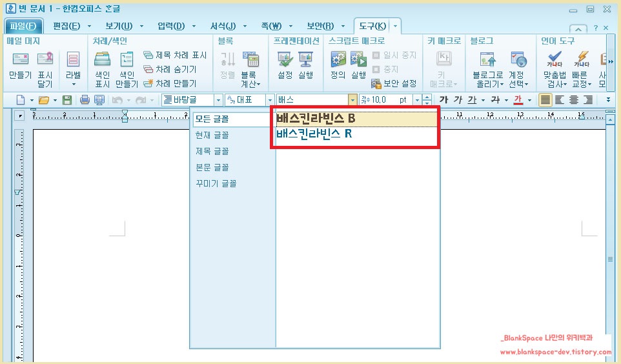The image size is (621, 364).
Task: Click the font size stepper arrows
Action: 427,100
